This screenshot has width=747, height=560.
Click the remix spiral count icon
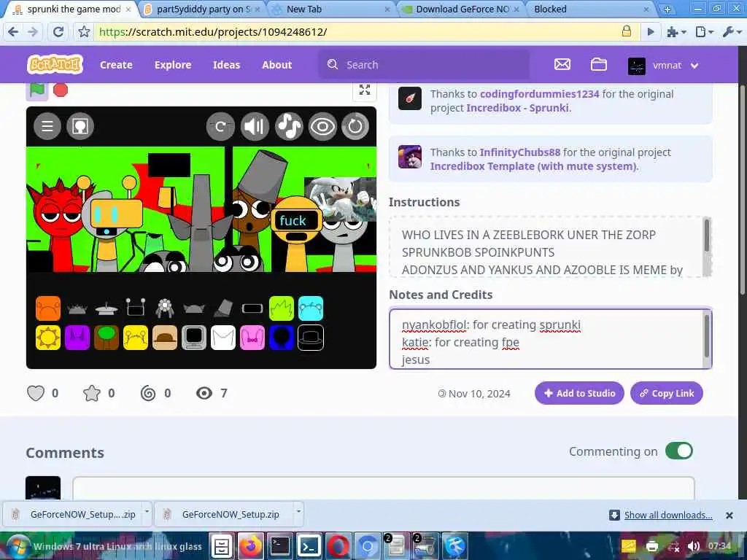coord(148,393)
